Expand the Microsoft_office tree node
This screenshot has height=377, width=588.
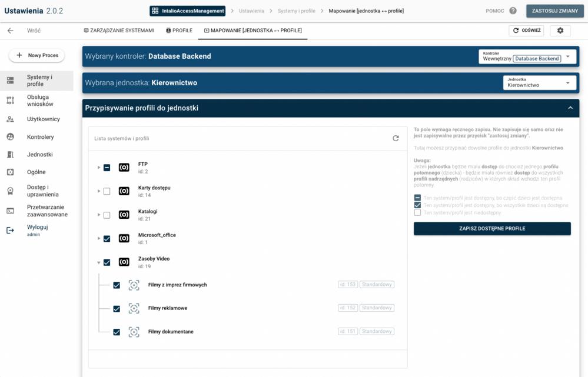(98, 239)
